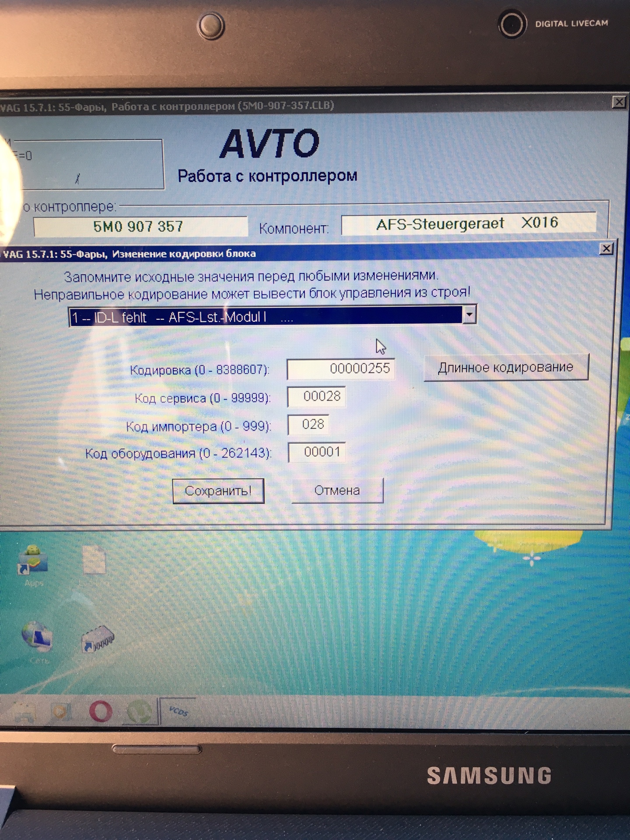
Task: Click the Компонент field showing AFS-Steuergeraet
Action: [468, 224]
